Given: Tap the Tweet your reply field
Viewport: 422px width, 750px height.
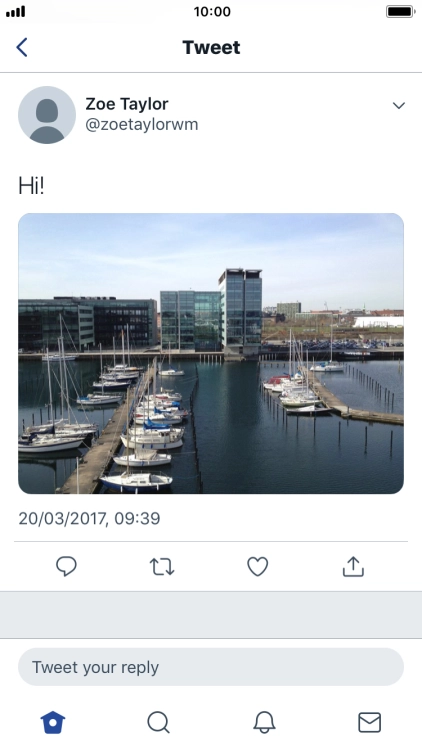Looking at the screenshot, I should pos(211,667).
